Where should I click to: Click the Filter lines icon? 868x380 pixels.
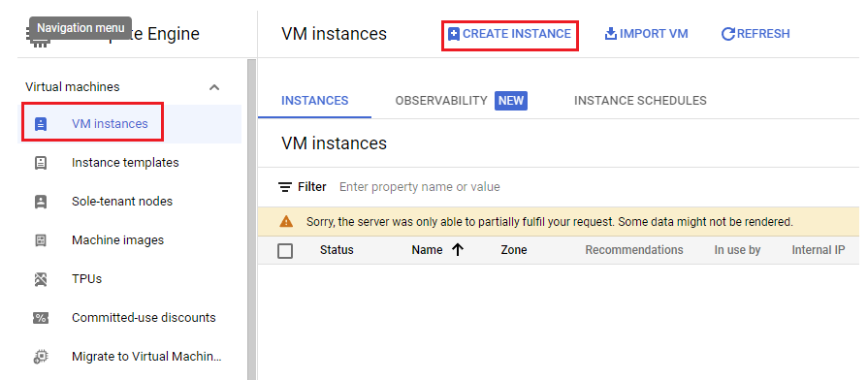pyautogui.click(x=285, y=187)
